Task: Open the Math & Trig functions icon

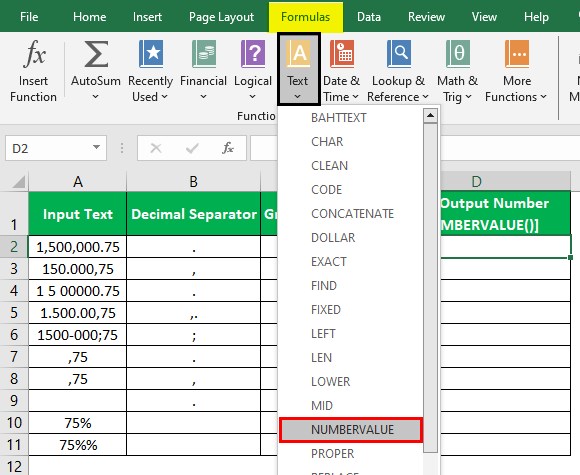Action: 458,54
